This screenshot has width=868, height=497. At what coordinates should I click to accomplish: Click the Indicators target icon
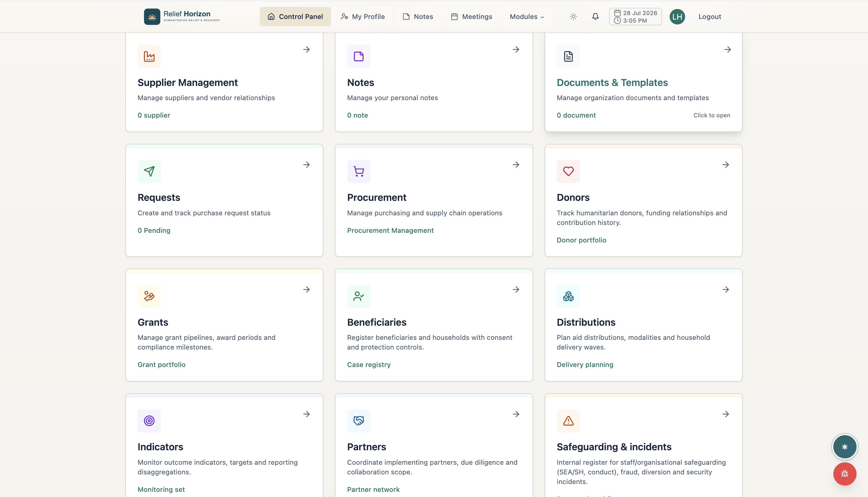point(149,420)
